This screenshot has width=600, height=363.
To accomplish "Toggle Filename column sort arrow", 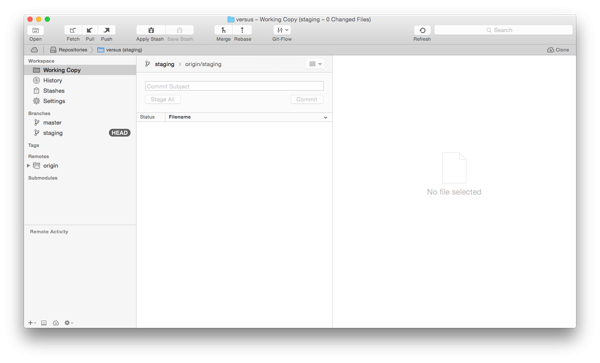I will pyautogui.click(x=325, y=117).
